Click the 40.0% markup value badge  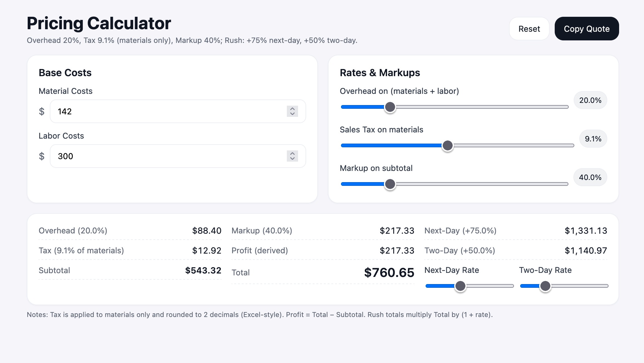click(590, 177)
